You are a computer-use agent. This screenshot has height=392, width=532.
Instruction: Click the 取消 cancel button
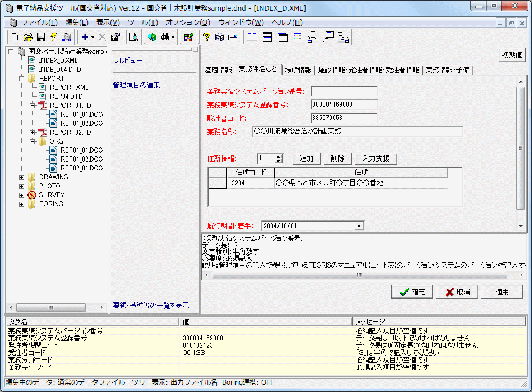coord(457,292)
